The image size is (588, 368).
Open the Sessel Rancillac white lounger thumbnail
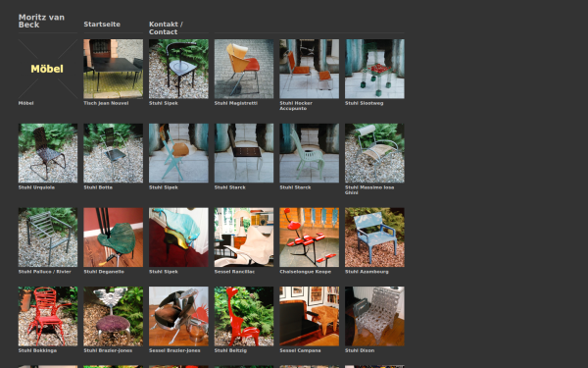click(x=244, y=237)
